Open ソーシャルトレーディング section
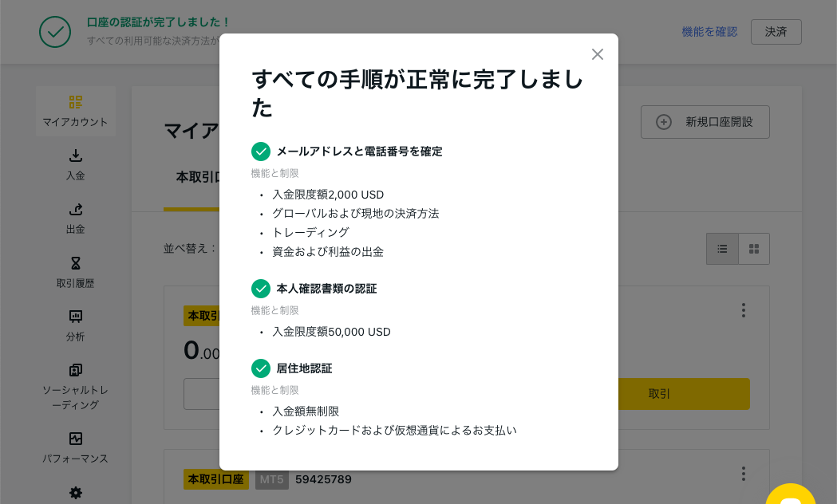 point(76,387)
